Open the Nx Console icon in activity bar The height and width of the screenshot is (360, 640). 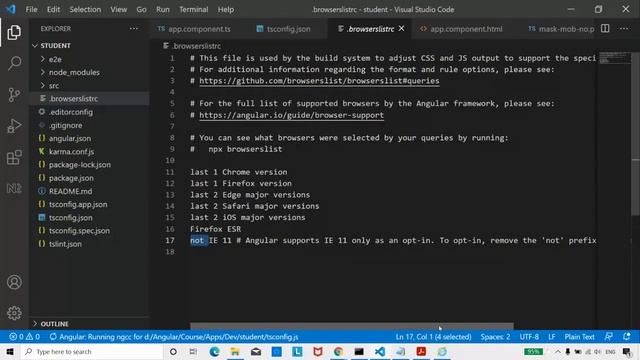[x=14, y=188]
